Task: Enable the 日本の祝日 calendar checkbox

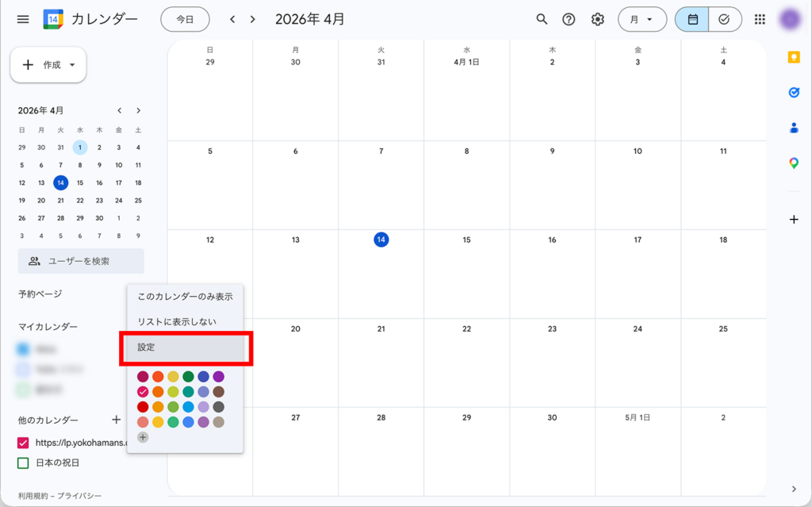Action: 23,463
